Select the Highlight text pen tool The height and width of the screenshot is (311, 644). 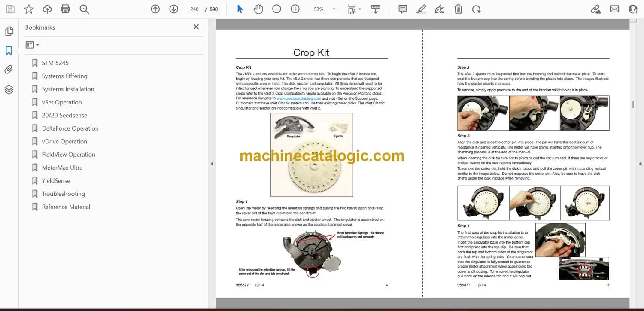tap(421, 9)
